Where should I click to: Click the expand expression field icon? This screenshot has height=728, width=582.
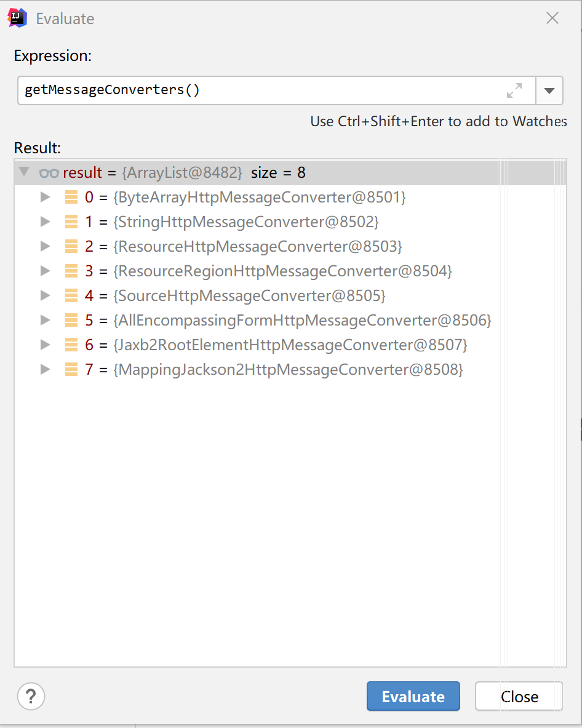514,90
